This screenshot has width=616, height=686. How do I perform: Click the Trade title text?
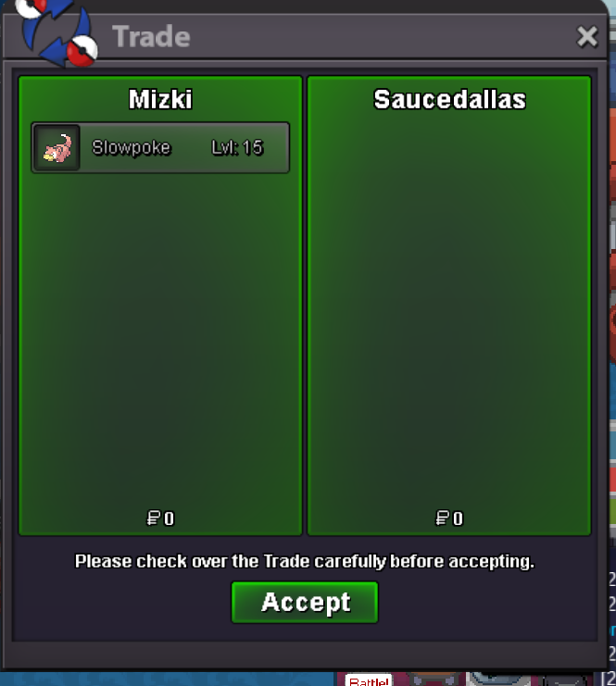point(151,36)
